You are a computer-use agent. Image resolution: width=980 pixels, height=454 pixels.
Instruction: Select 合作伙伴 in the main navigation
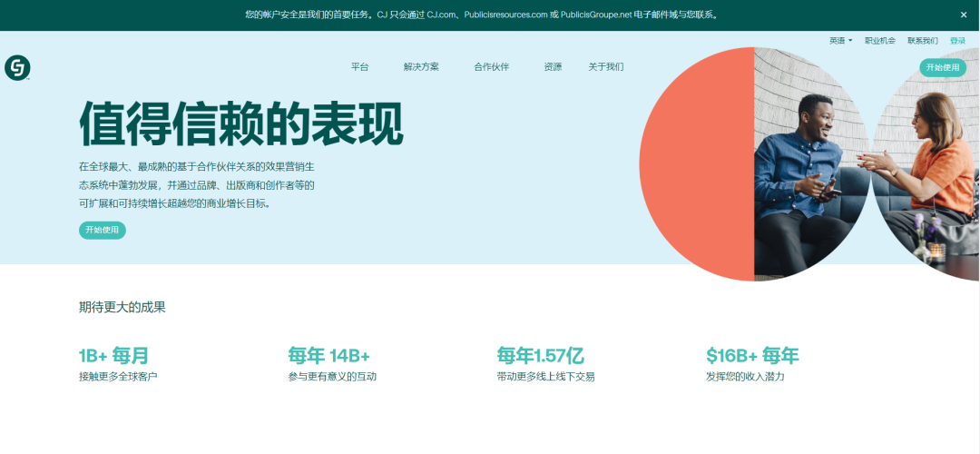pos(491,67)
